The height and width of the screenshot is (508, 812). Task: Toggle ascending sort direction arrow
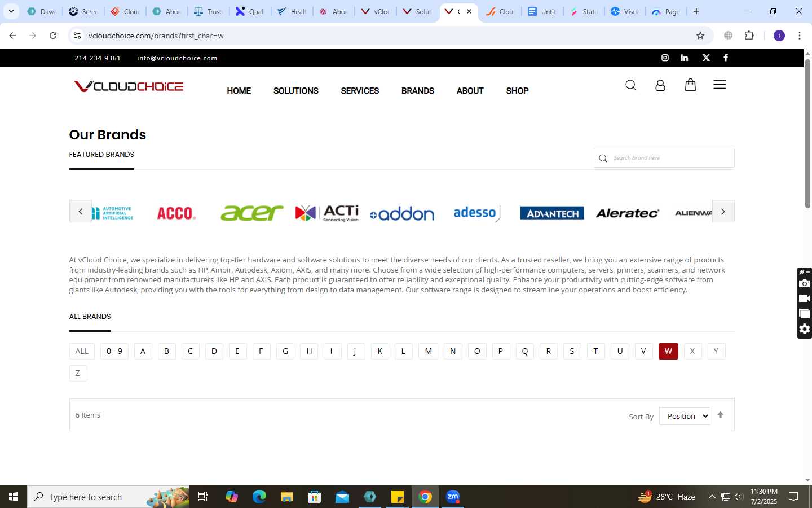click(x=720, y=415)
